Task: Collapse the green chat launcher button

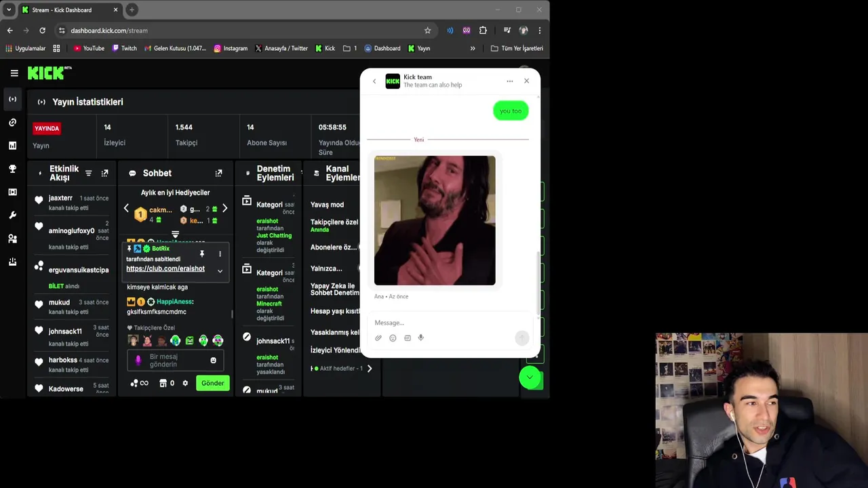Action: (x=530, y=378)
